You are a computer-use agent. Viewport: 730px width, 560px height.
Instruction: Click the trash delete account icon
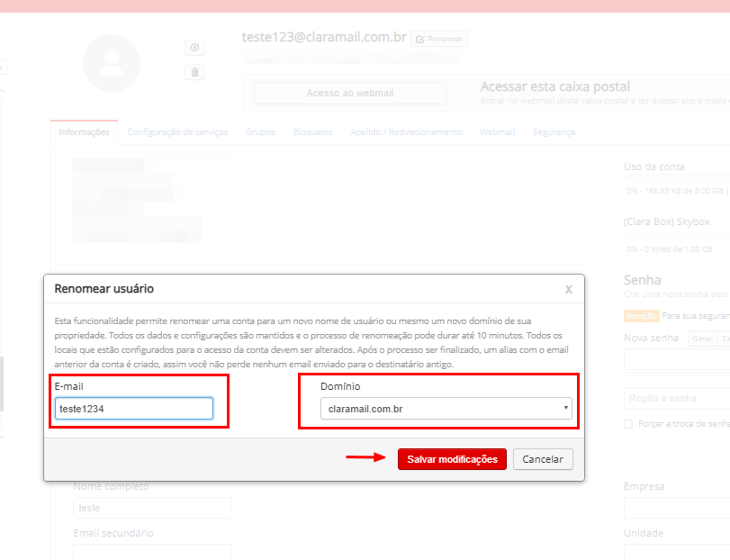point(195,72)
